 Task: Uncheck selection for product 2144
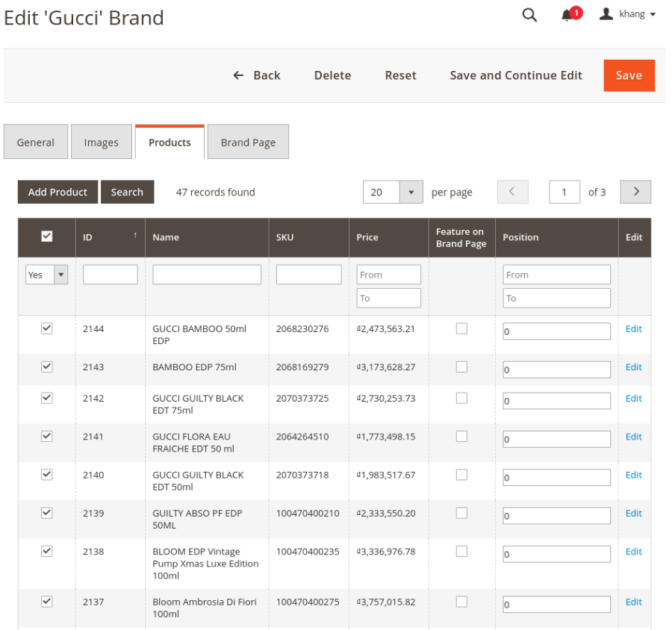[47, 328]
